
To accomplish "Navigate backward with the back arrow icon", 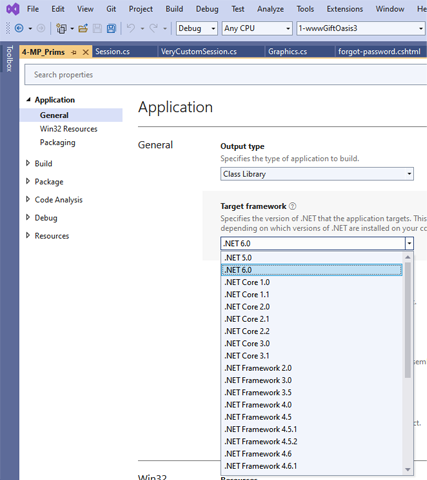I will (19, 28).
